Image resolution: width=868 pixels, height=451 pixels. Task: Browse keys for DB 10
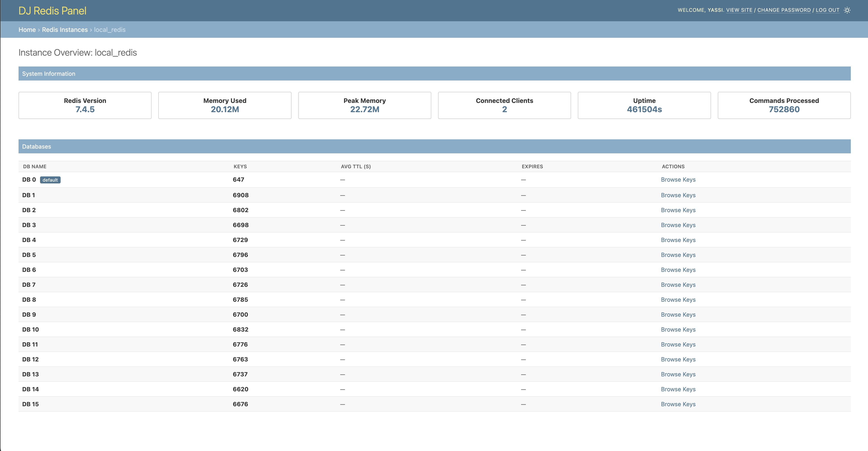tap(678, 329)
